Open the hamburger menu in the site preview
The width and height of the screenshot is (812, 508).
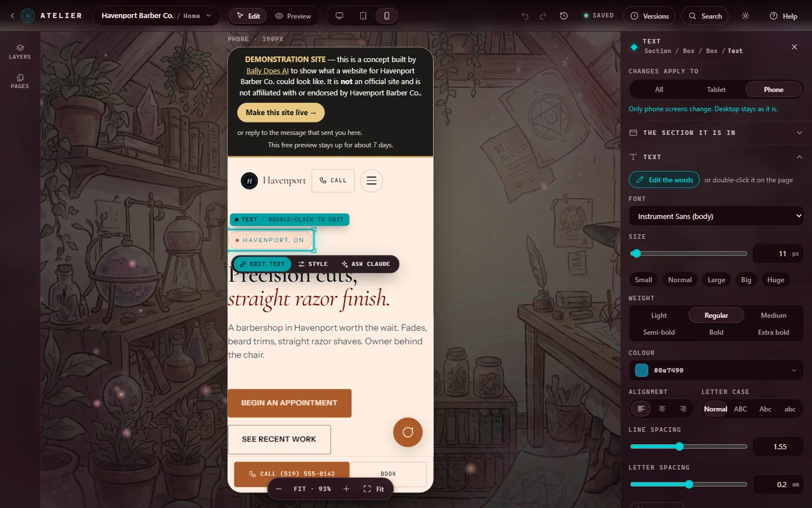click(372, 181)
